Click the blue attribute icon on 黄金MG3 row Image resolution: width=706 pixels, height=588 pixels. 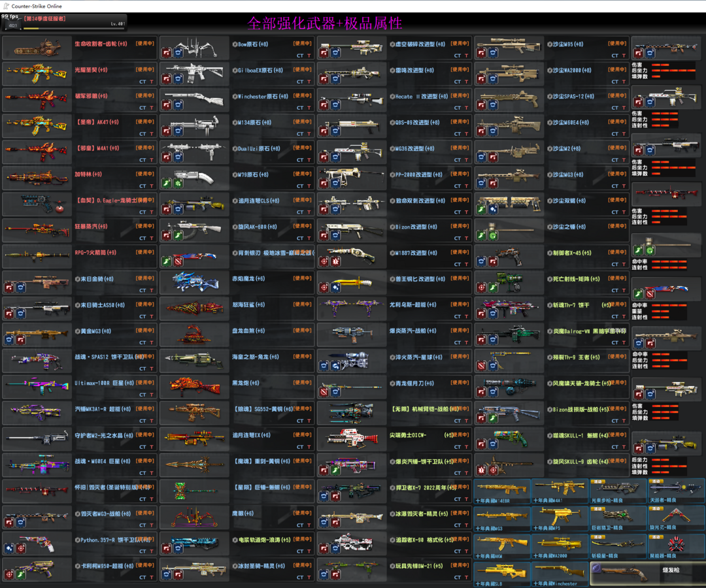tap(9, 340)
